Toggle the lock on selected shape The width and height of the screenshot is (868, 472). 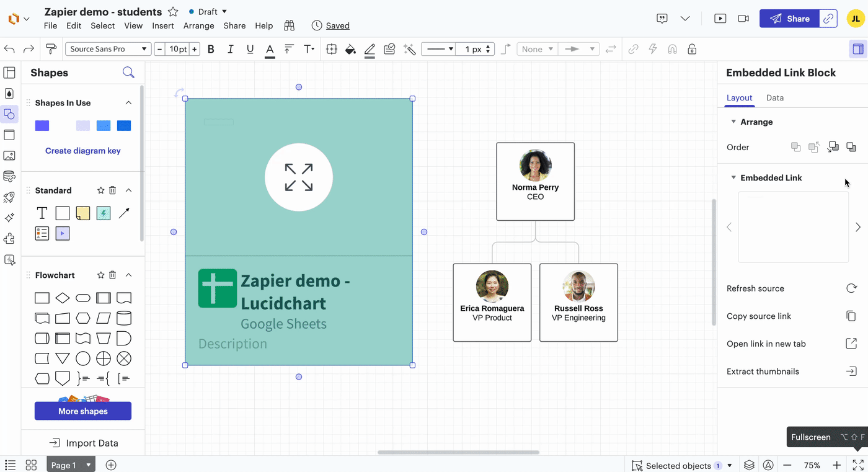pyautogui.click(x=692, y=49)
